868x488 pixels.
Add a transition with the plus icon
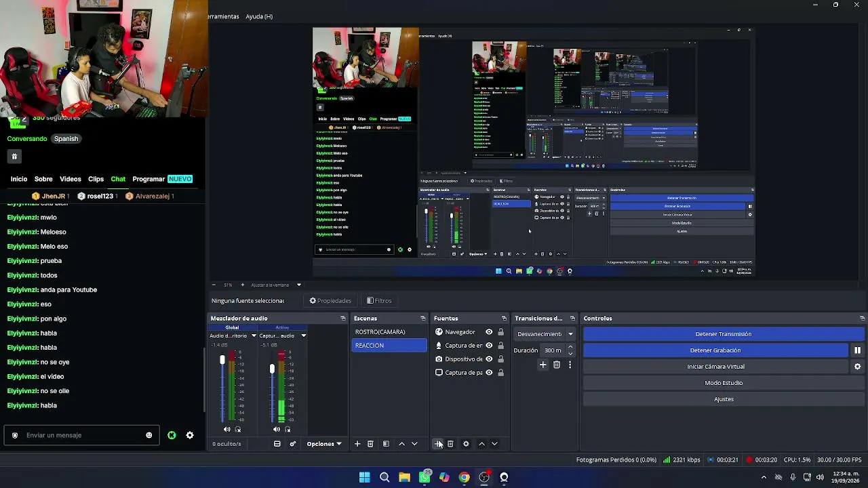pyautogui.click(x=542, y=365)
